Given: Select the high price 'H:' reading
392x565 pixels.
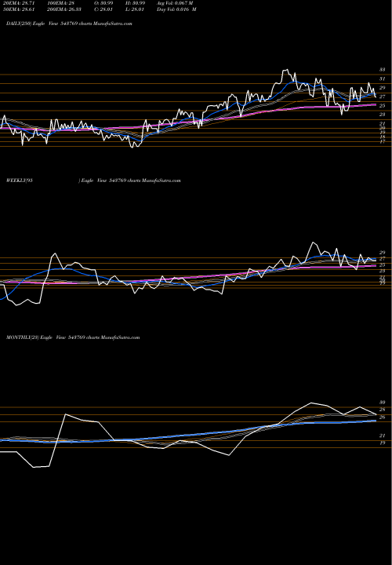Looking at the screenshot, I should coord(136,3).
